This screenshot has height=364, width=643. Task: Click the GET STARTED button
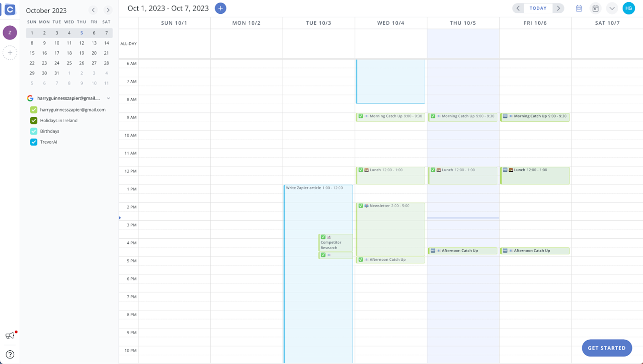(x=607, y=348)
